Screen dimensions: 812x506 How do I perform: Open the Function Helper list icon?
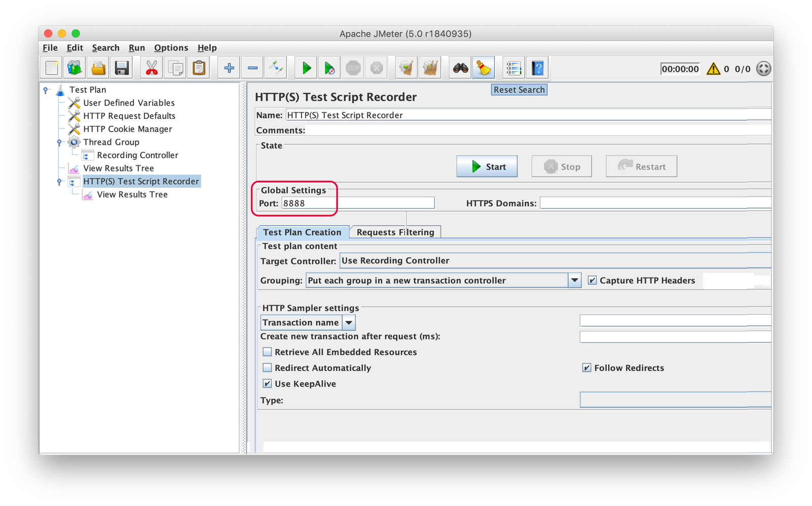514,68
